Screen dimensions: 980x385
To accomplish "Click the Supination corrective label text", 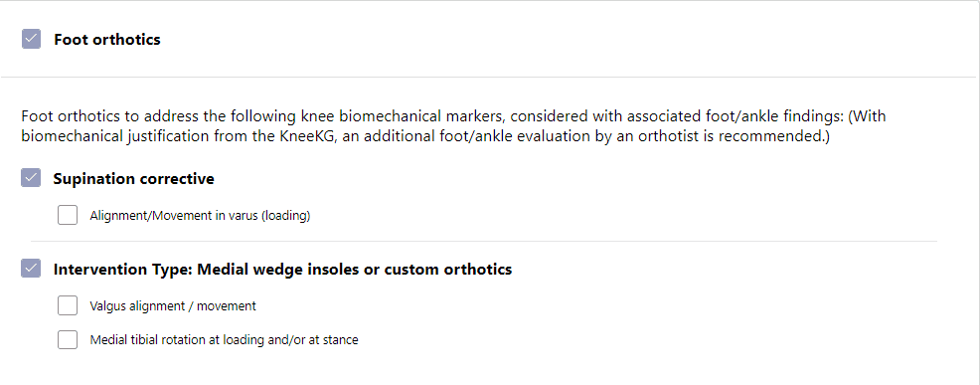I will (x=134, y=179).
